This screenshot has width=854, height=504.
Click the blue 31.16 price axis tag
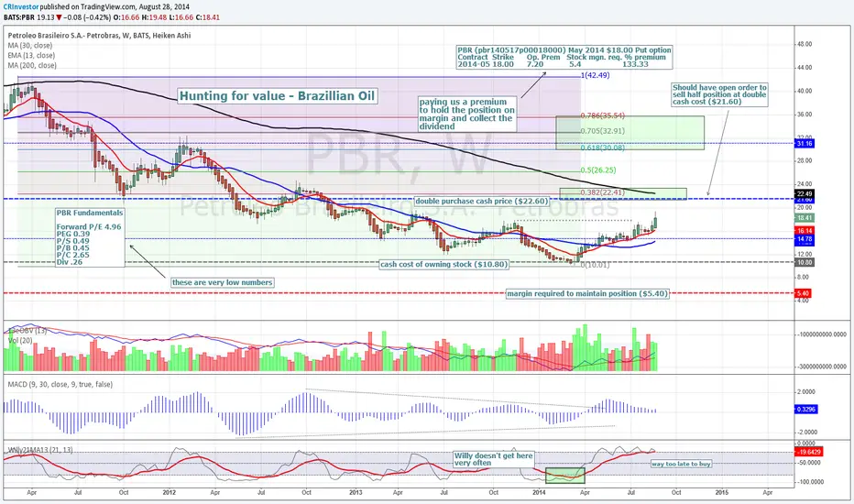pyautogui.click(x=805, y=143)
